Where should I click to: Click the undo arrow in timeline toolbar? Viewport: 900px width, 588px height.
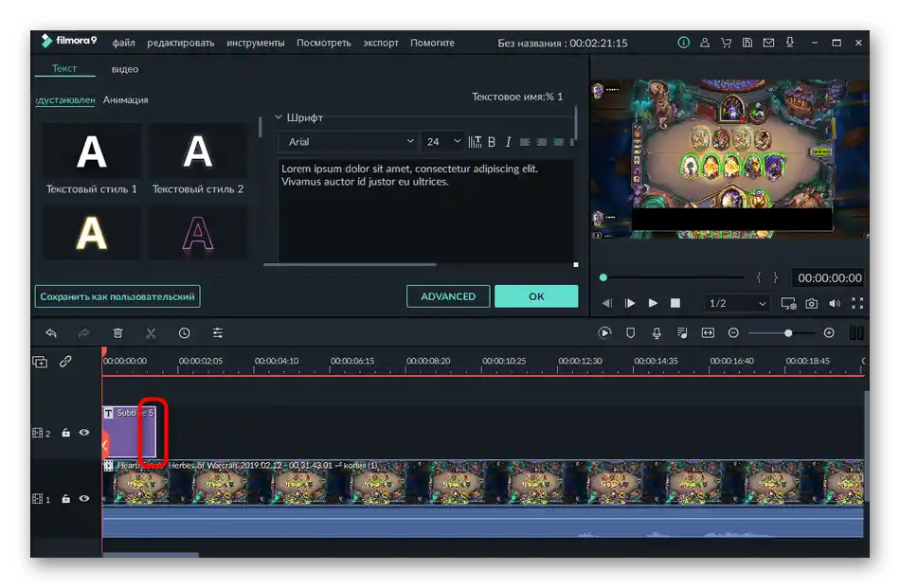[51, 333]
